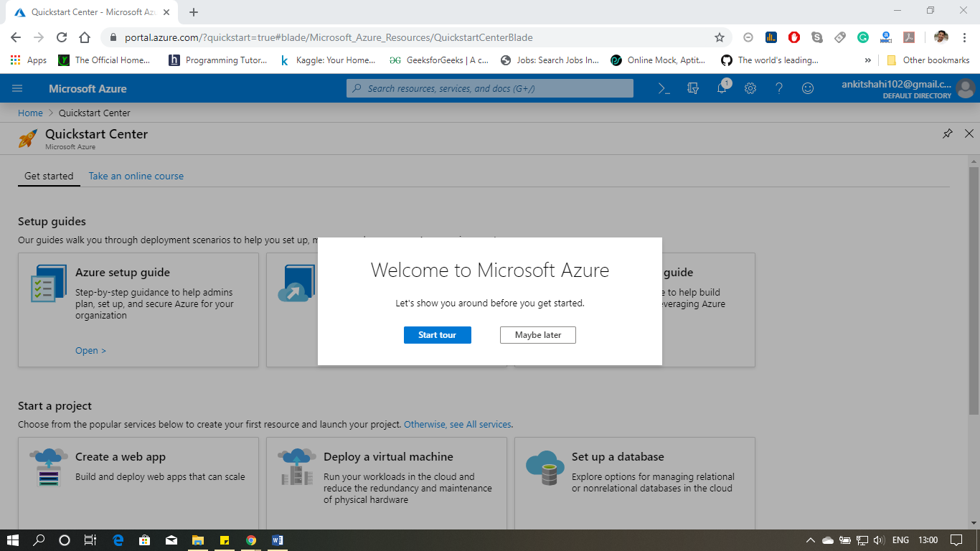Show hidden bookmarks with the double chevron

(x=868, y=60)
